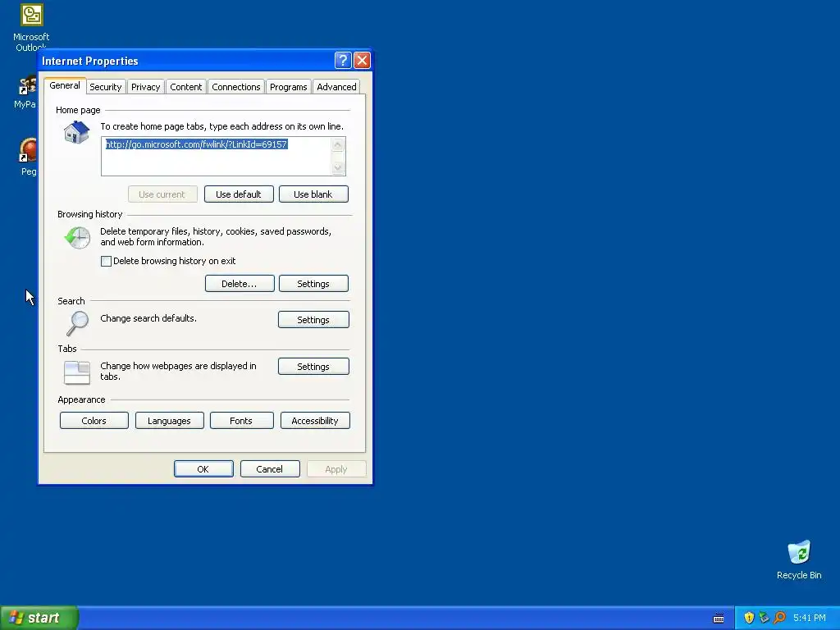
Task: Click the Use default button
Action: click(x=239, y=194)
